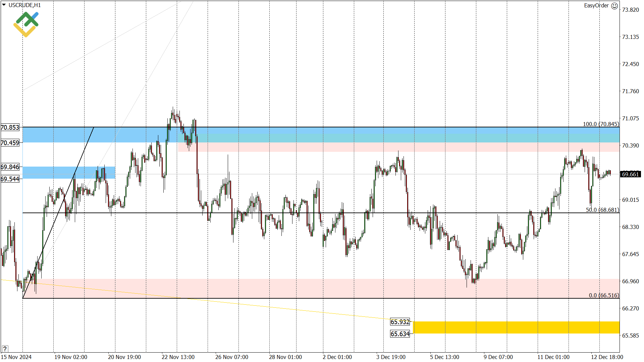Viewport: 644px width, 362px height.
Task: Click the yellow target zone rectangle
Action: point(516,327)
